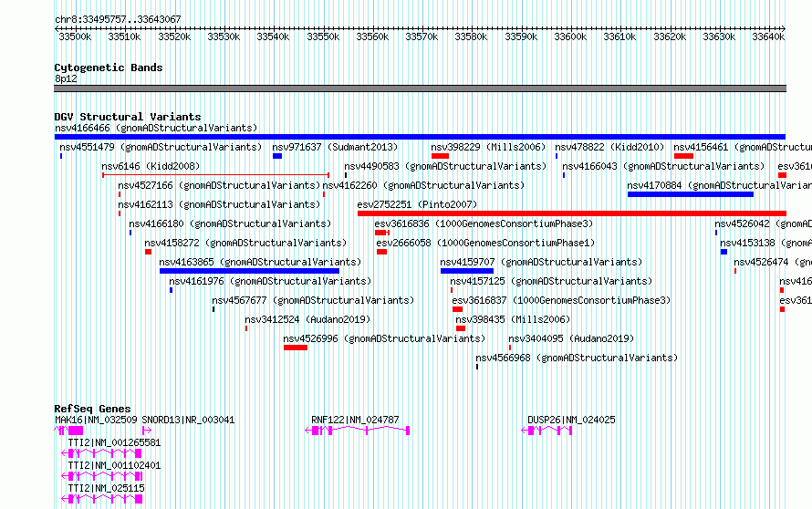Select red block under esv3616837
812x509 pixels.
457,309
